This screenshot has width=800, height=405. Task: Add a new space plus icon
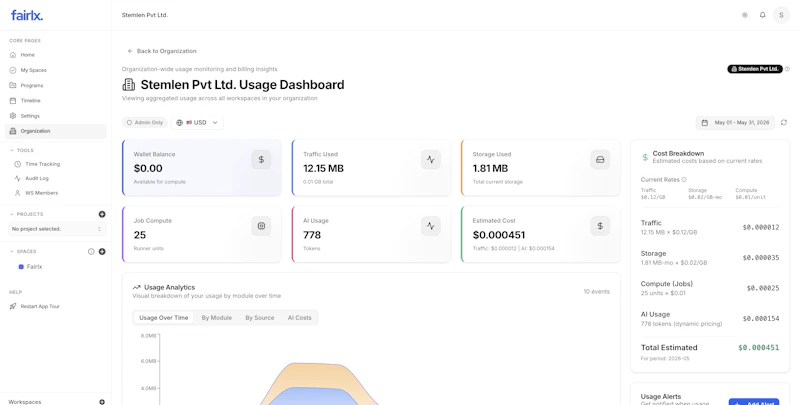(102, 251)
